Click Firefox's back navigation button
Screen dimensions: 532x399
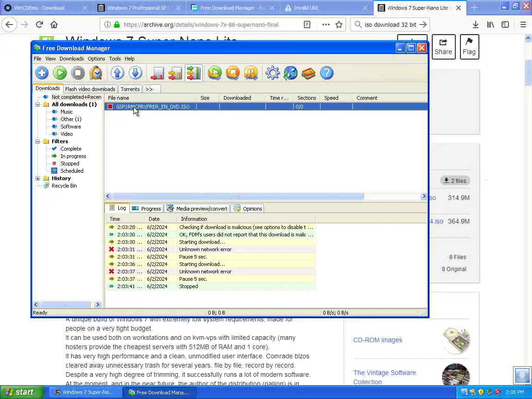pos(10,24)
